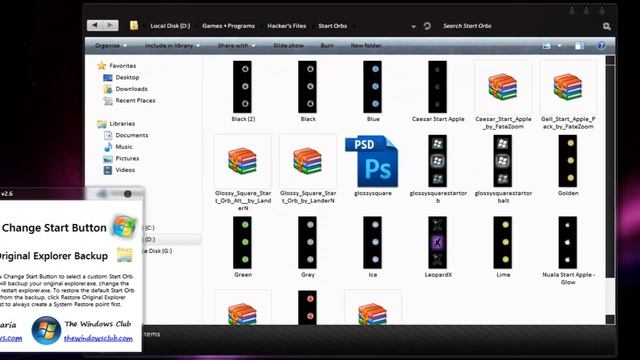Click the search magnifier icon
This screenshot has width=640, height=360.
pos(607,26)
